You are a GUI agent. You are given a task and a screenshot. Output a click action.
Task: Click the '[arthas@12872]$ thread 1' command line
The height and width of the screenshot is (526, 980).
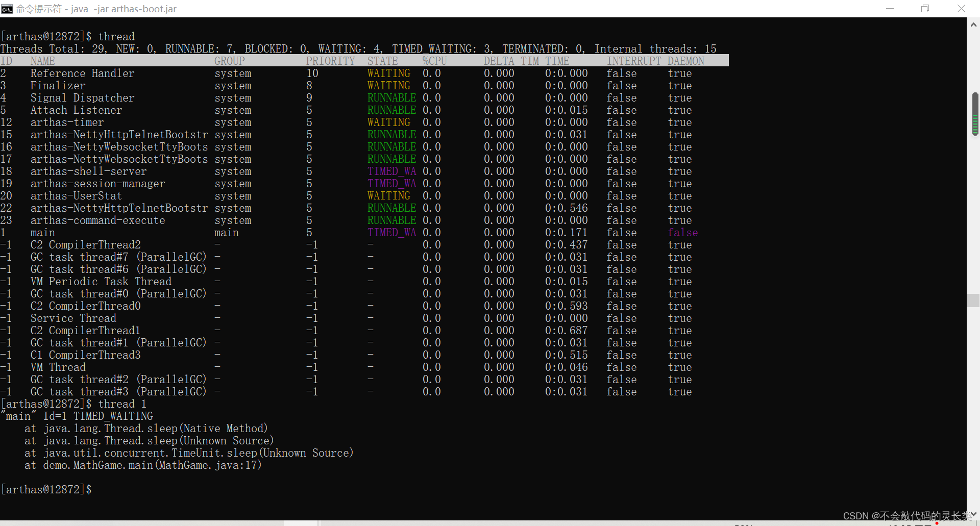pos(73,404)
